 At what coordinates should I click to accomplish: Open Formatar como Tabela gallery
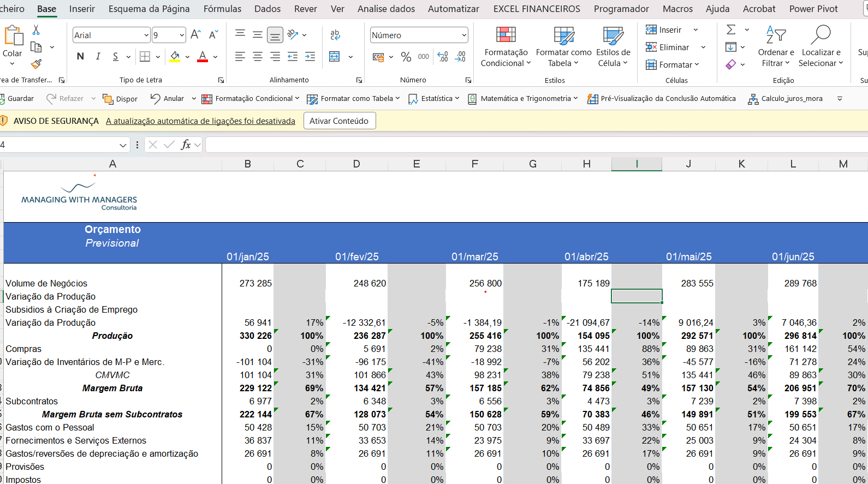coord(563,47)
